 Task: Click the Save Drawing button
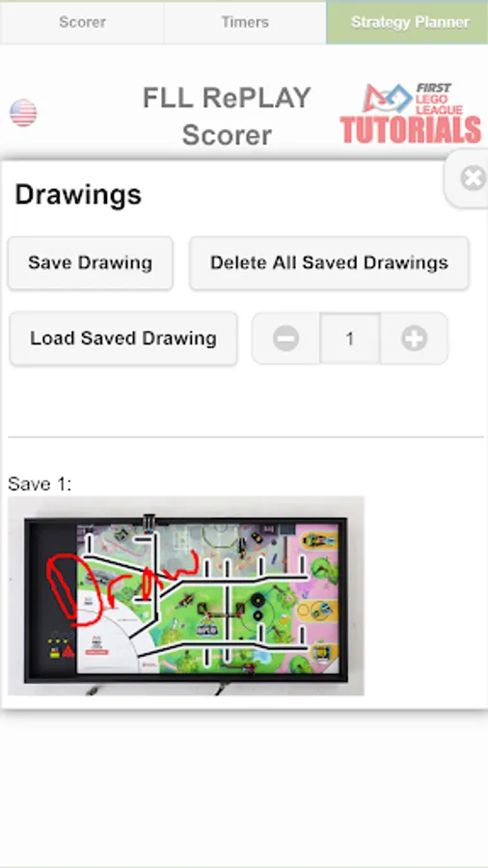(91, 263)
